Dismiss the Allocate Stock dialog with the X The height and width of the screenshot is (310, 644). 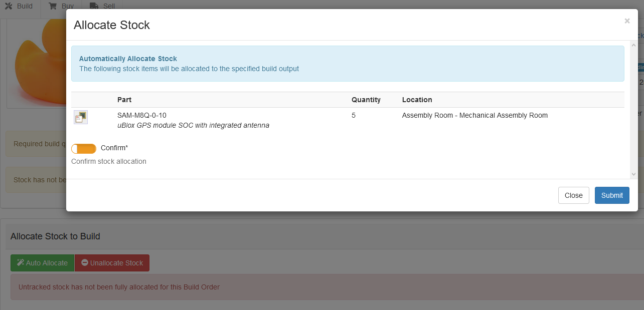tap(627, 21)
